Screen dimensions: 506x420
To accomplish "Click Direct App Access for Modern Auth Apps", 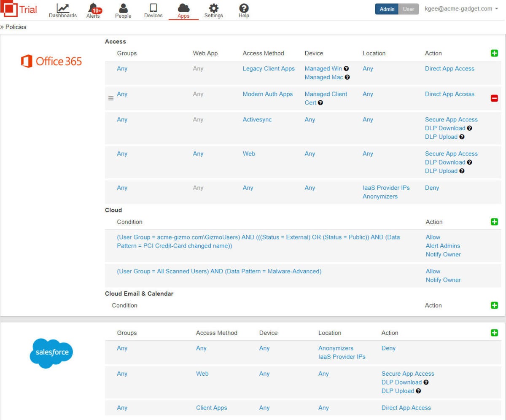I will (449, 94).
